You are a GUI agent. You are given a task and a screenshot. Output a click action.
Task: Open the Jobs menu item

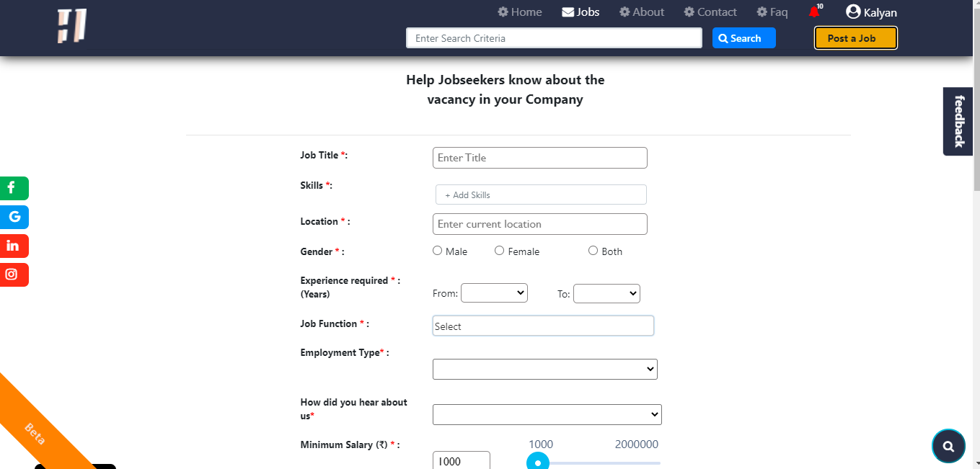click(581, 12)
